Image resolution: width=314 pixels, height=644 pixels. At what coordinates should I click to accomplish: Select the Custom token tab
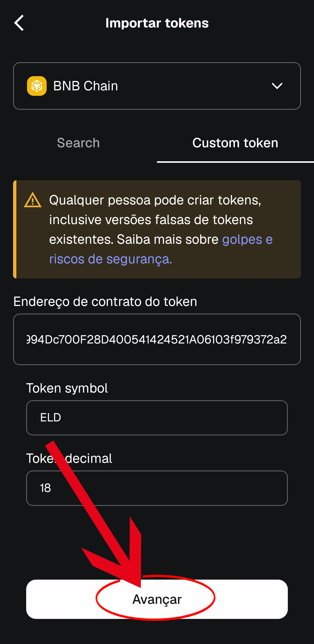point(235,143)
